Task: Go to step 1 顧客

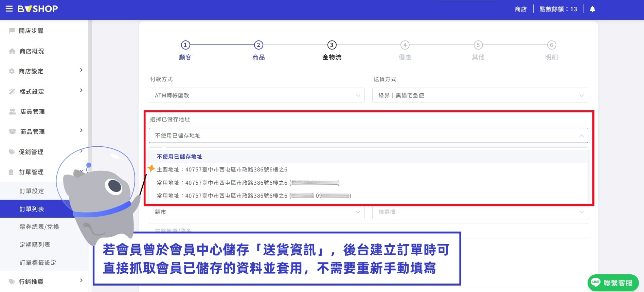Action: click(x=185, y=50)
